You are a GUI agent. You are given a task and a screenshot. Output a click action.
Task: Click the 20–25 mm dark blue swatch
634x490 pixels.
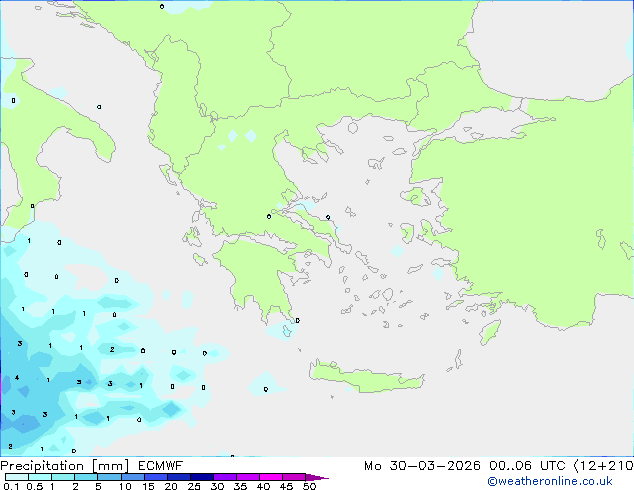(x=178, y=477)
